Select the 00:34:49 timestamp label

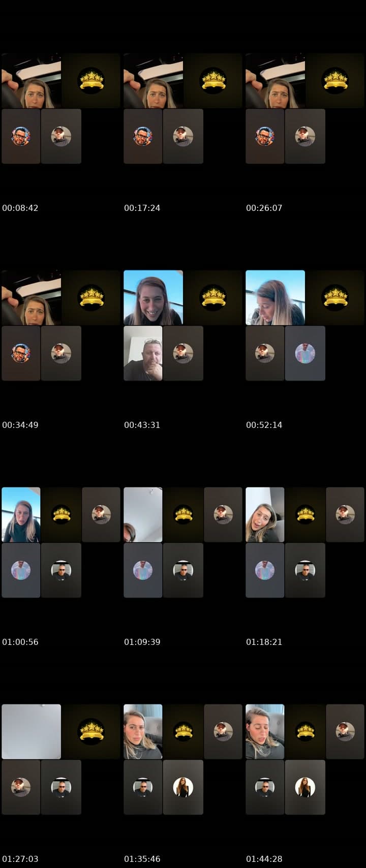click(20, 425)
